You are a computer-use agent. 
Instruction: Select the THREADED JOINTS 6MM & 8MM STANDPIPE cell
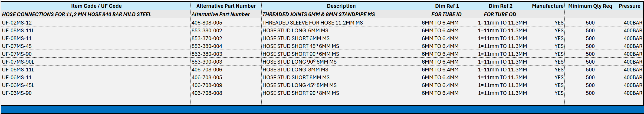click(318, 14)
